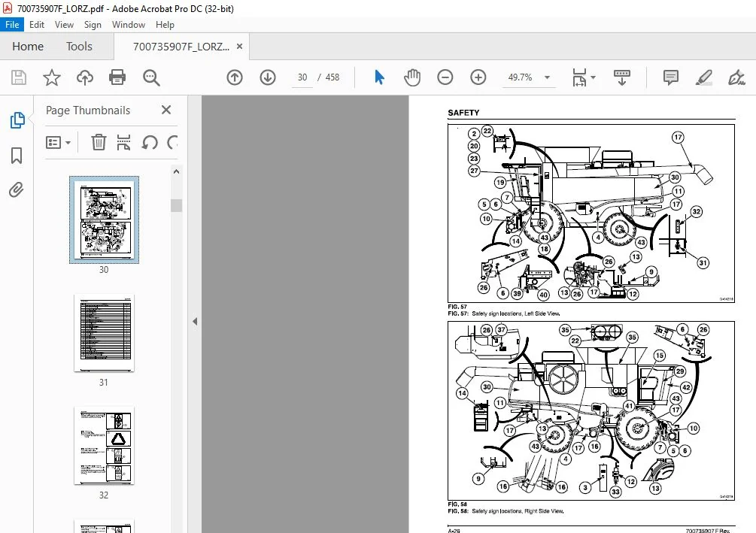Viewport: 756px width, 533px height.
Task: Rotate page clockwise icon
Action: (x=172, y=143)
